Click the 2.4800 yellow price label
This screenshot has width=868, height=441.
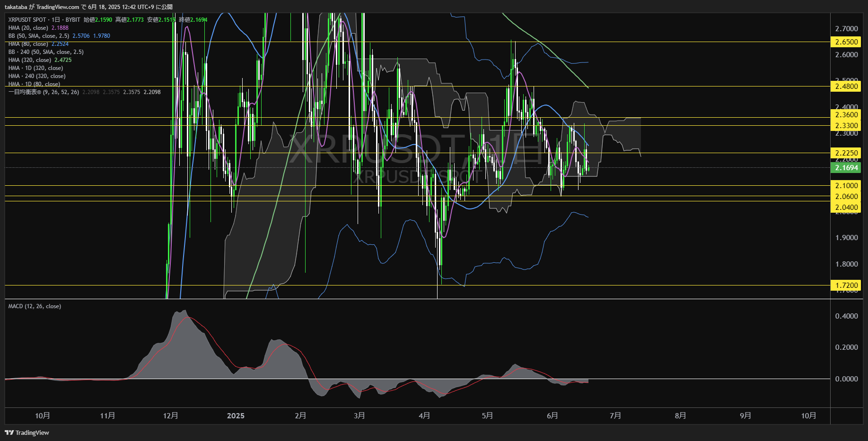coord(846,86)
